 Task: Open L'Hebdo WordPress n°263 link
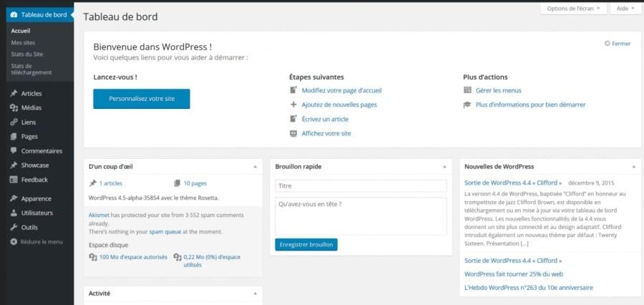tap(529, 288)
